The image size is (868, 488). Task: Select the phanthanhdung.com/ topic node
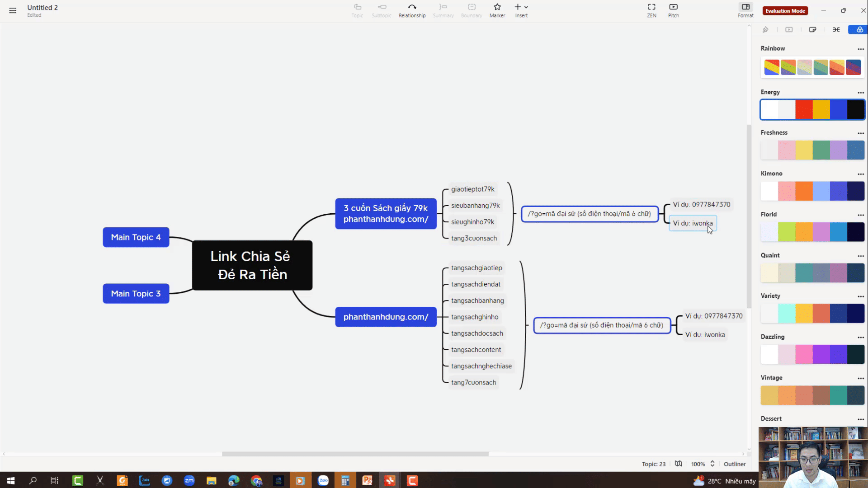pos(386,317)
